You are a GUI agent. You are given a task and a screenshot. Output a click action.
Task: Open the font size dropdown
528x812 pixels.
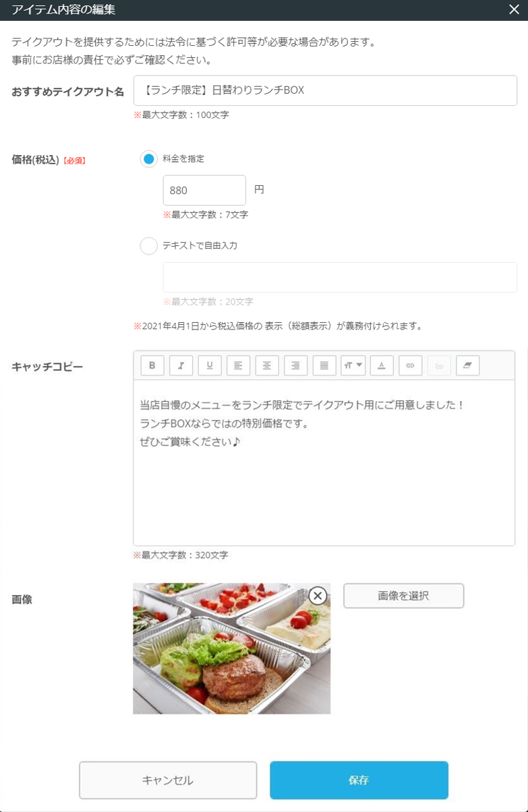point(353,365)
